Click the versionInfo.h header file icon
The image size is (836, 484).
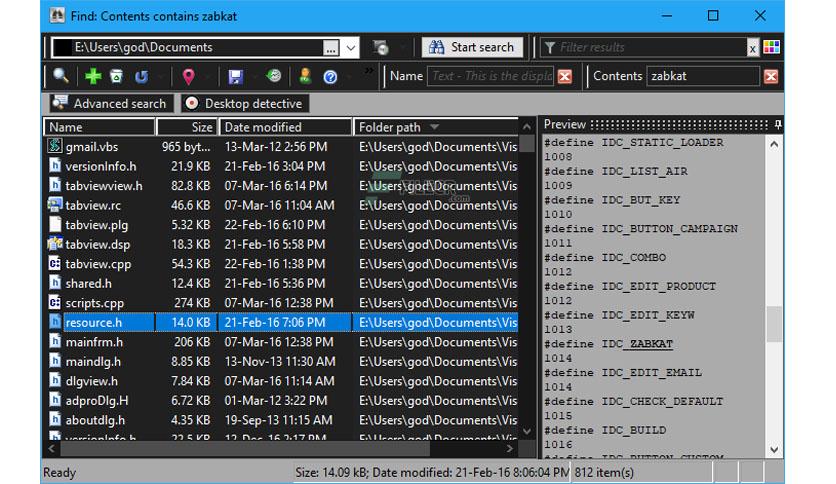pyautogui.click(x=54, y=166)
